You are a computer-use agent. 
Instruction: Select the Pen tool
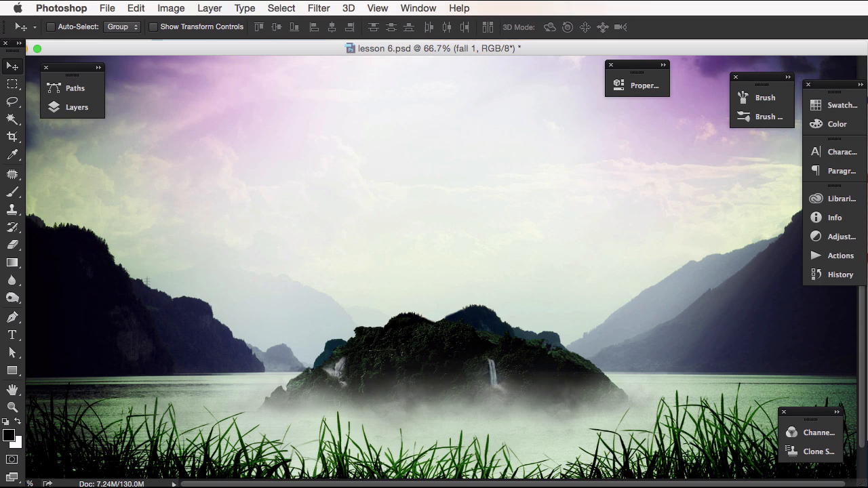(x=12, y=317)
